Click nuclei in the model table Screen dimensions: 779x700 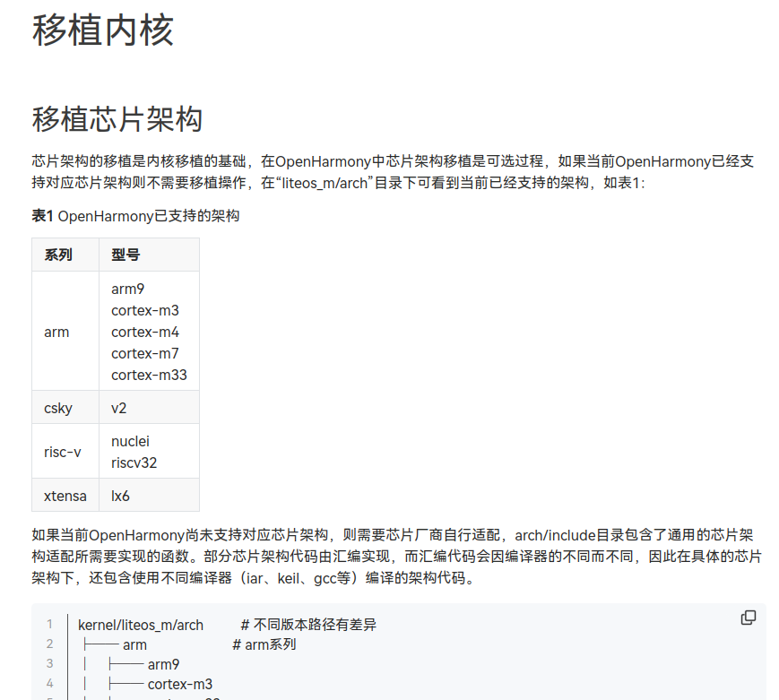tap(130, 441)
